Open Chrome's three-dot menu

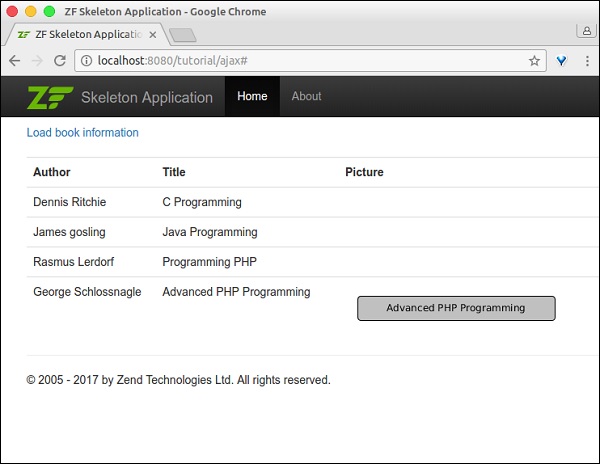click(x=586, y=61)
